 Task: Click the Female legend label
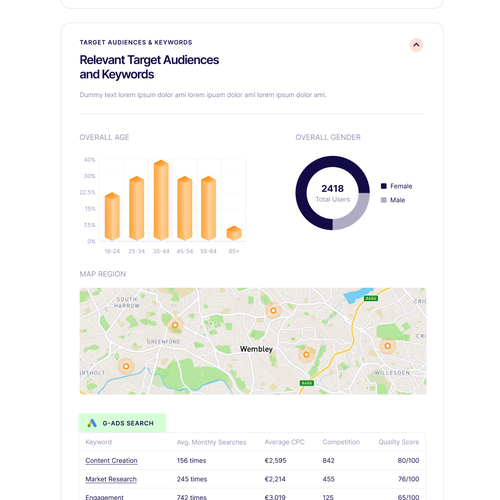pos(401,186)
